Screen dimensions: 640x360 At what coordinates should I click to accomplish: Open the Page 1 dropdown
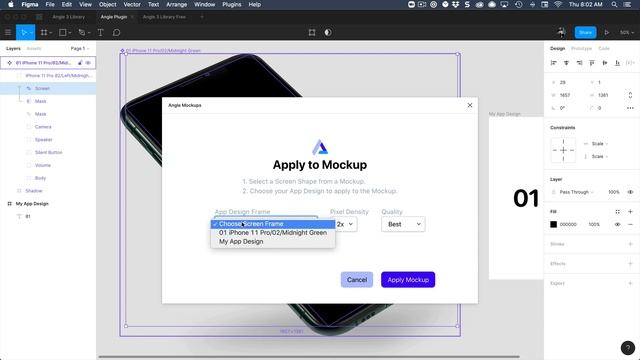click(x=80, y=49)
